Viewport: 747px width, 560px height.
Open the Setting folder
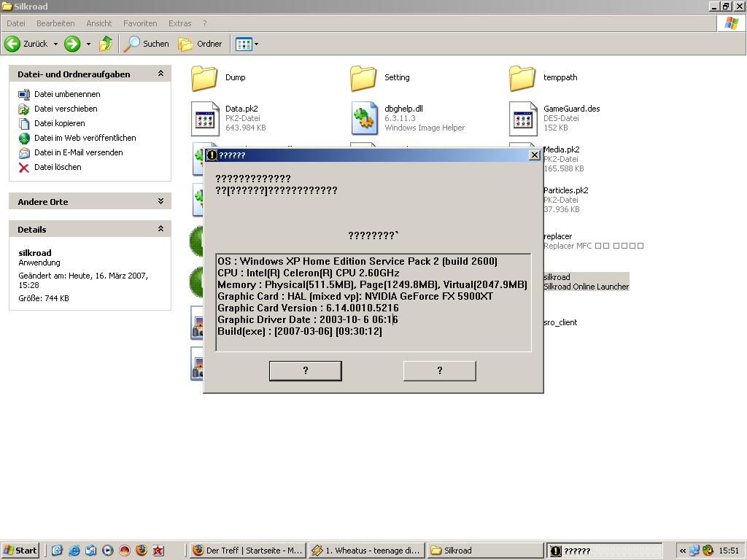363,77
